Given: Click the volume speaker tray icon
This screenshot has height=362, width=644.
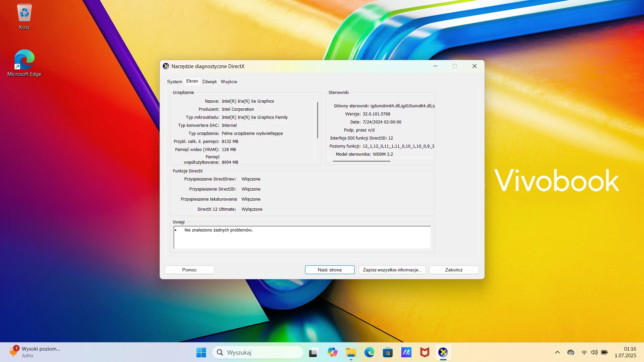Looking at the screenshot, I should 594,352.
